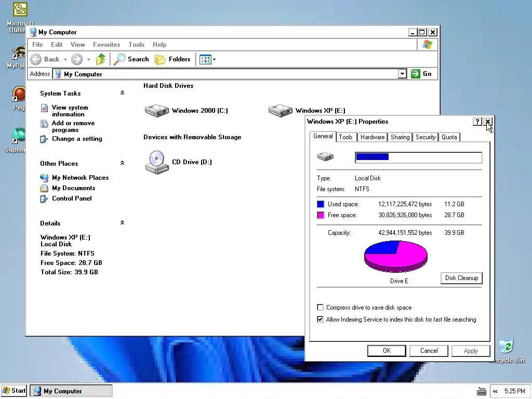Viewport: 532px width, 399px height.
Task: Click the Control Panel icon in Other Places
Action: 44,199
